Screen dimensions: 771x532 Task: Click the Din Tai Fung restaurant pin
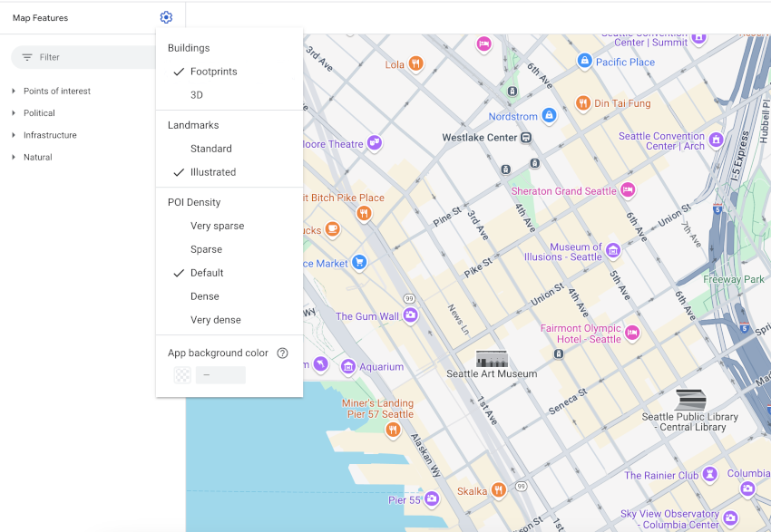pyautogui.click(x=583, y=103)
